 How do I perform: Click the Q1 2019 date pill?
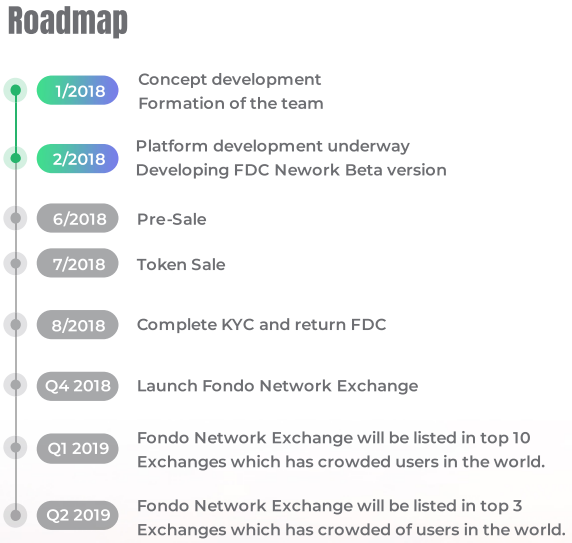(x=78, y=448)
